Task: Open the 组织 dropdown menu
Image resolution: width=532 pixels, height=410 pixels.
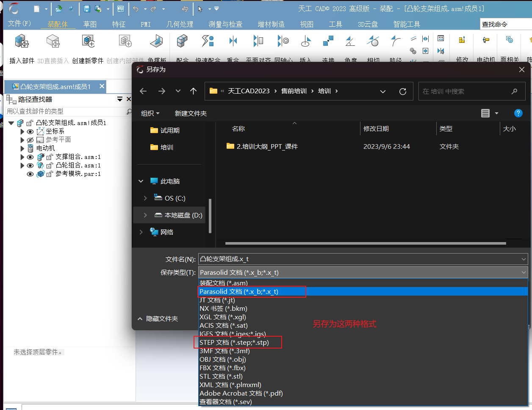Action: (150, 113)
